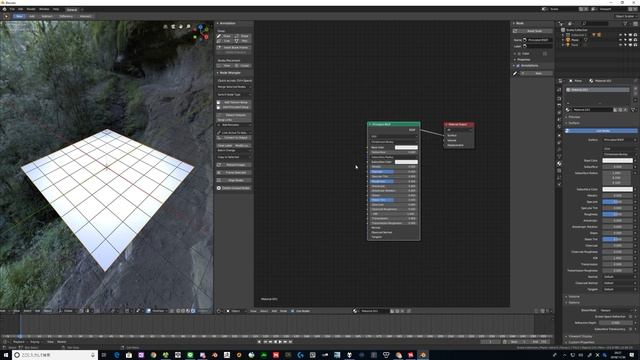Open the Material properties tab icon

(x=559, y=164)
